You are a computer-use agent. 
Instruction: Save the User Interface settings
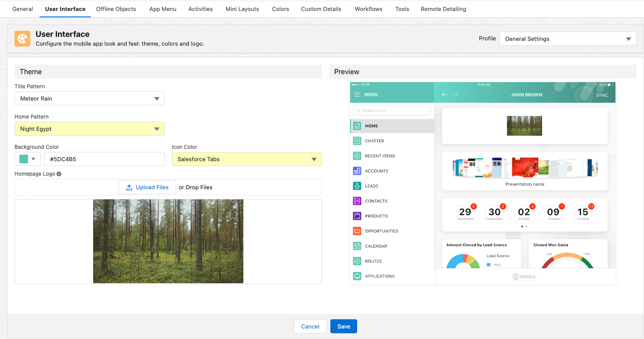point(344,326)
